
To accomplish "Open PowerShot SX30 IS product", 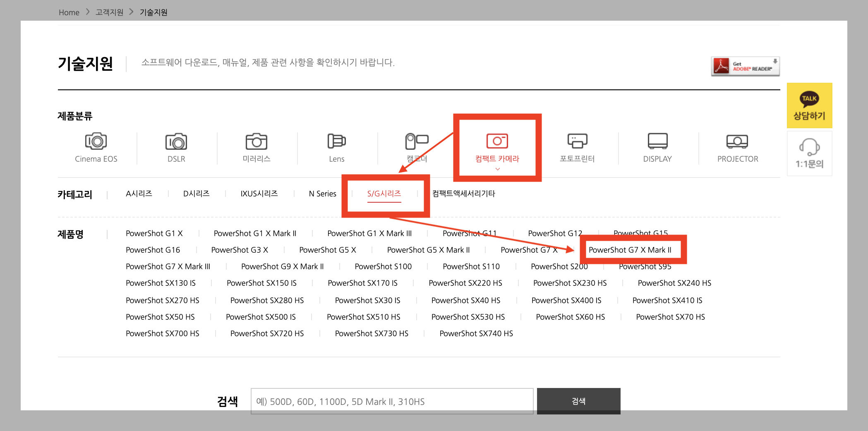I will pos(368,300).
